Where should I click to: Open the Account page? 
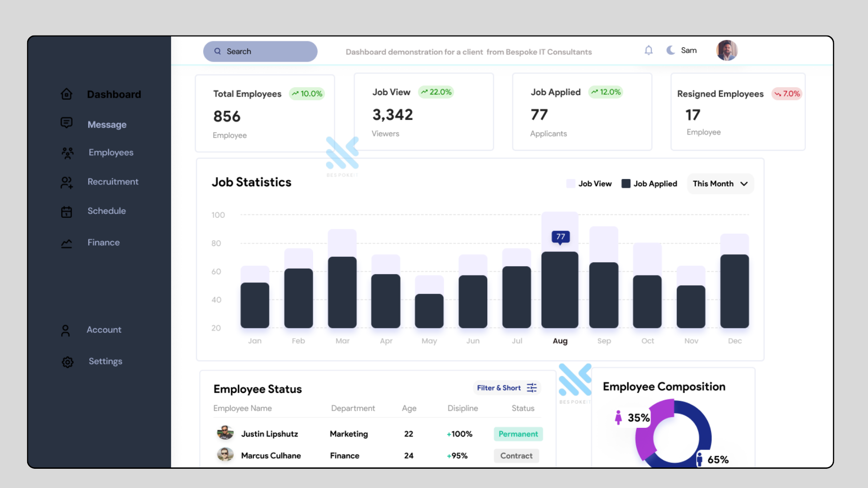104,330
